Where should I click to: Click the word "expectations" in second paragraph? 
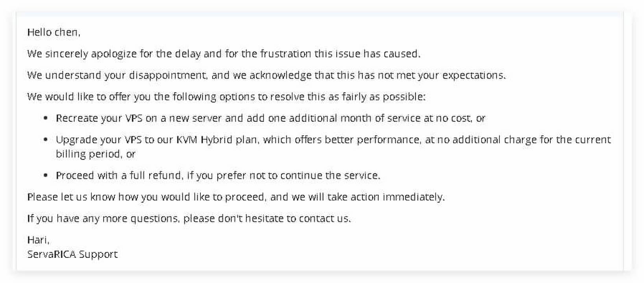click(473, 75)
